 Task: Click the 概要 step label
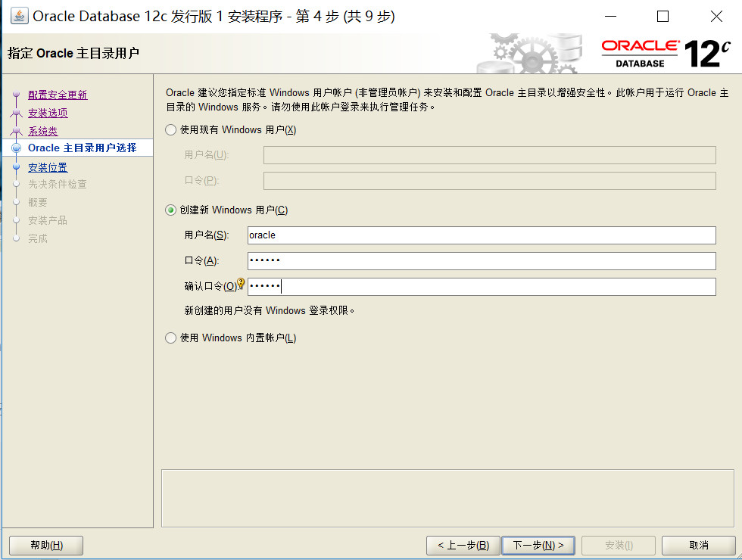[x=38, y=203]
